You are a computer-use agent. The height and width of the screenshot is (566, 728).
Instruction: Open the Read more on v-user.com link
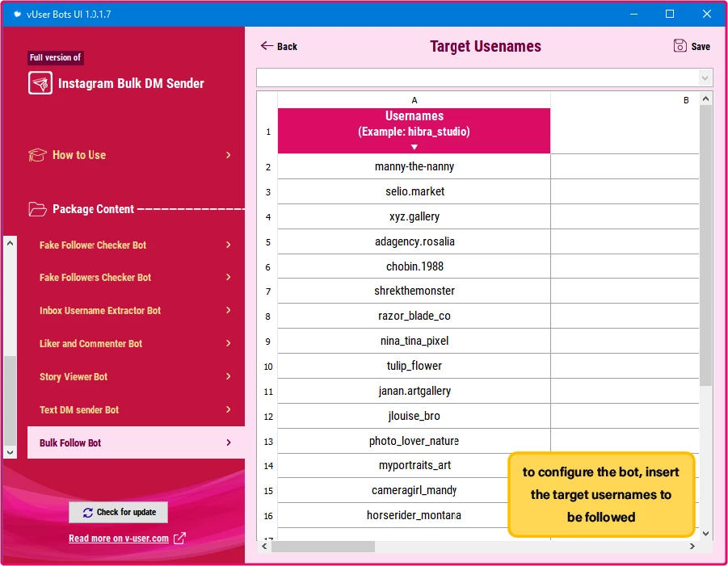[119, 539]
